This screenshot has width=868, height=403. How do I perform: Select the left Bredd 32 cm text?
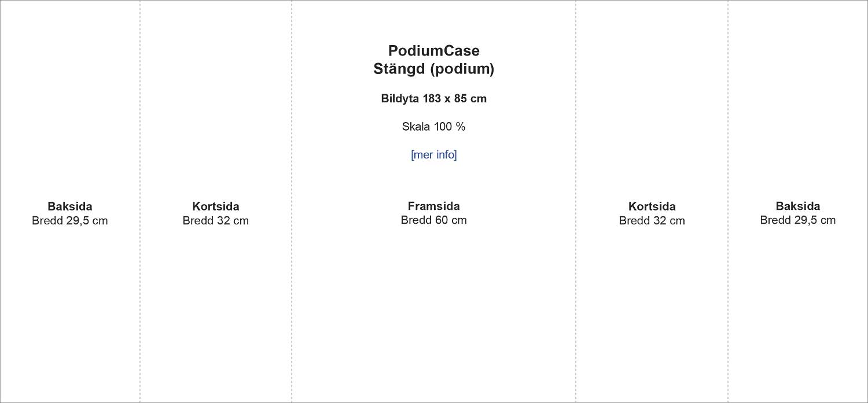[x=215, y=221]
